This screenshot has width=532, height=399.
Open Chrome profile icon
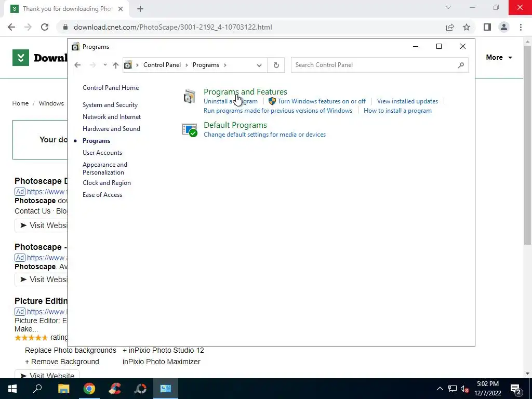tap(504, 27)
